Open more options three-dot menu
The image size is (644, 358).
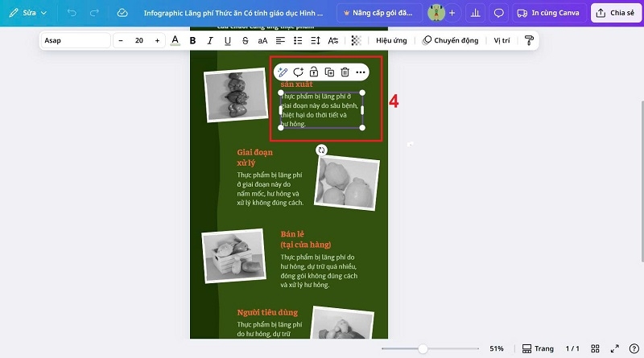[361, 72]
